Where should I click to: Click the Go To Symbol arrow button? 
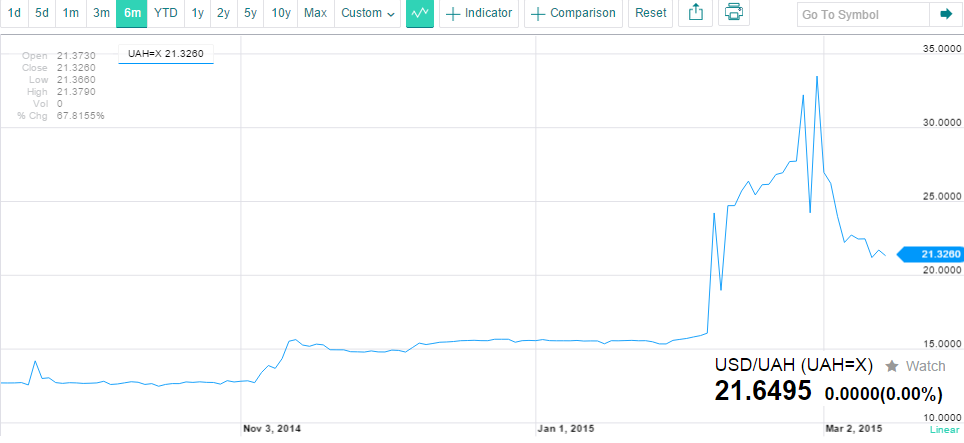click(946, 14)
